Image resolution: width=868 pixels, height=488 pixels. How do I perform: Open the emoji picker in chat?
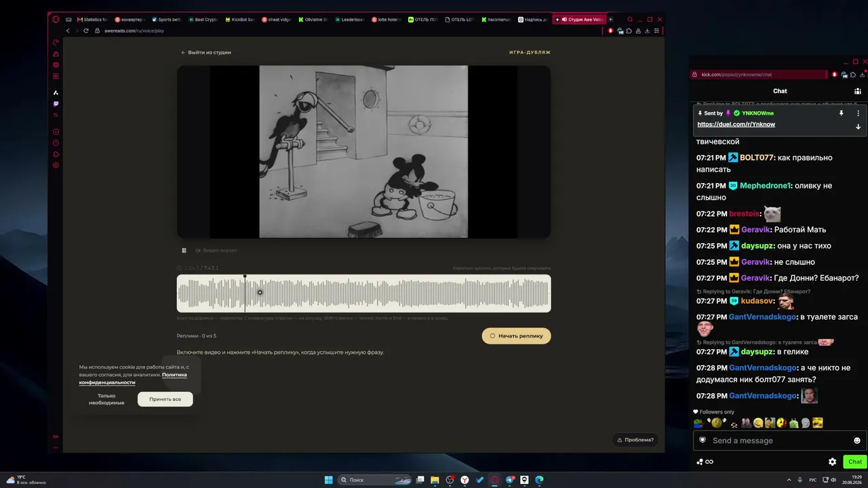(857, 441)
